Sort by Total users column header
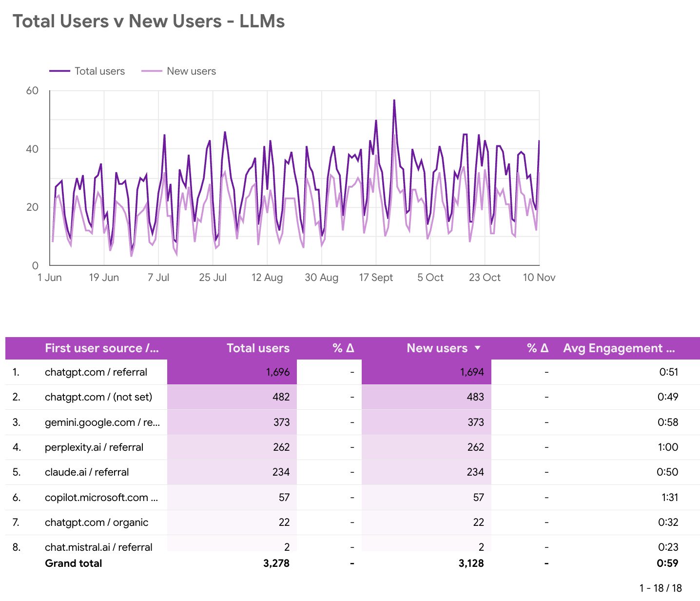The width and height of the screenshot is (700, 601). coord(258,348)
